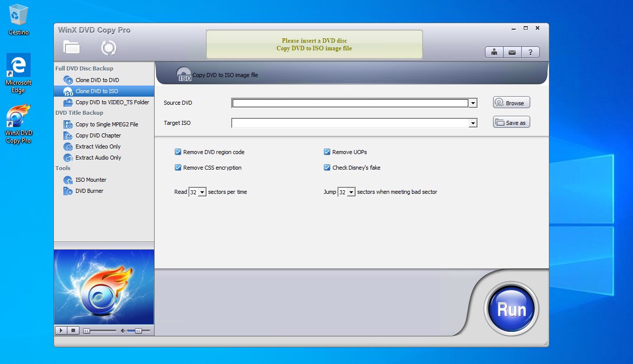The image size is (633, 364).
Task: Click the DVD Burner icon
Action: [x=68, y=191]
